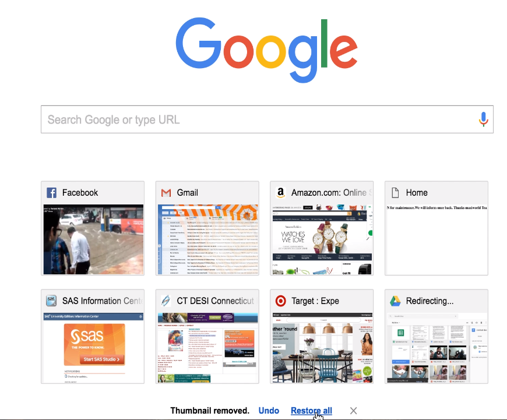Open the Amazon watches thumbnail preview
The height and width of the screenshot is (420, 507).
tap(322, 239)
